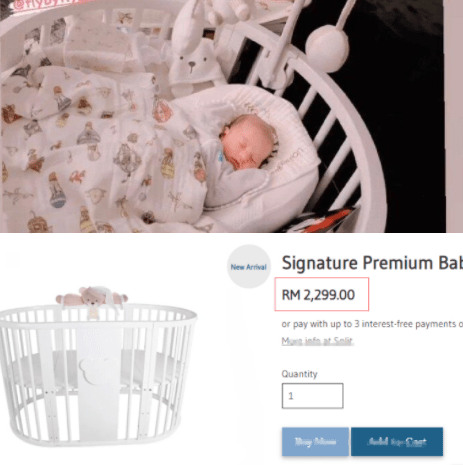Click the teddy bear mobile on crib

pyautogui.click(x=92, y=298)
